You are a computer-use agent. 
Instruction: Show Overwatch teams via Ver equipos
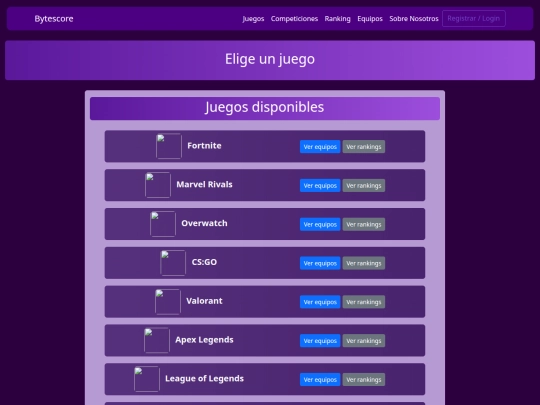[320, 225]
